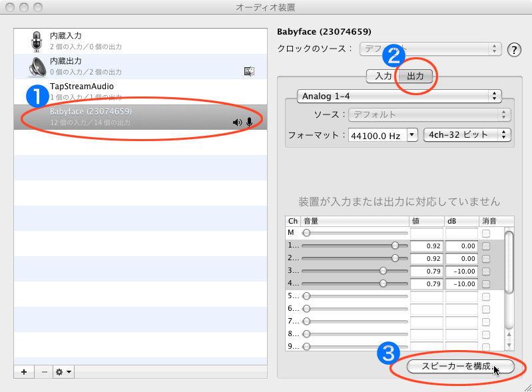532x392 pixels.
Task: Toggle the mute checkbox for channel 3
Action: (486, 271)
